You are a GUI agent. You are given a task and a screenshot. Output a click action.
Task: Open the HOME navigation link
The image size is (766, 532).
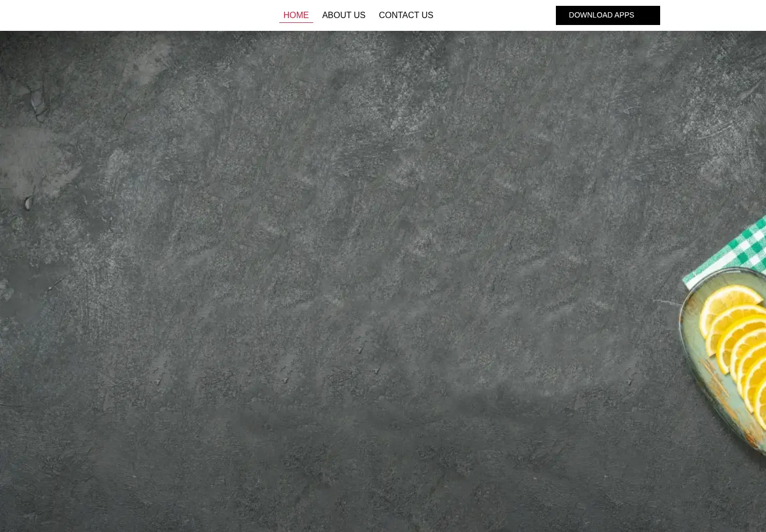coord(296,15)
